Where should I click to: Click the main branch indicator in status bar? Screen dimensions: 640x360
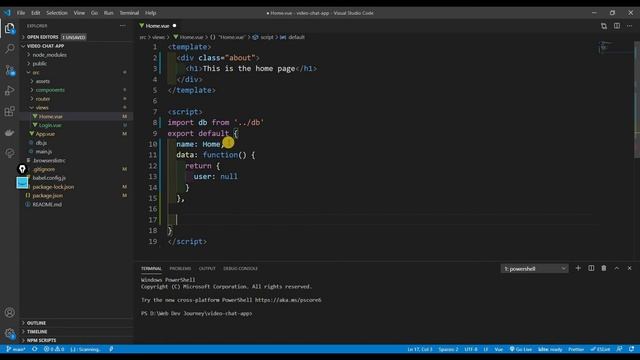click(x=16, y=349)
